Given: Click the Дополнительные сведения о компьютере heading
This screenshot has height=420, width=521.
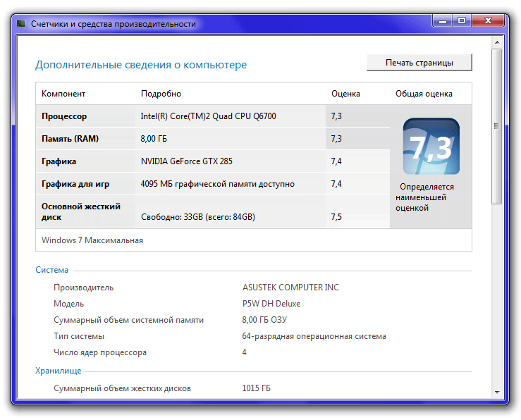Looking at the screenshot, I should point(141,65).
